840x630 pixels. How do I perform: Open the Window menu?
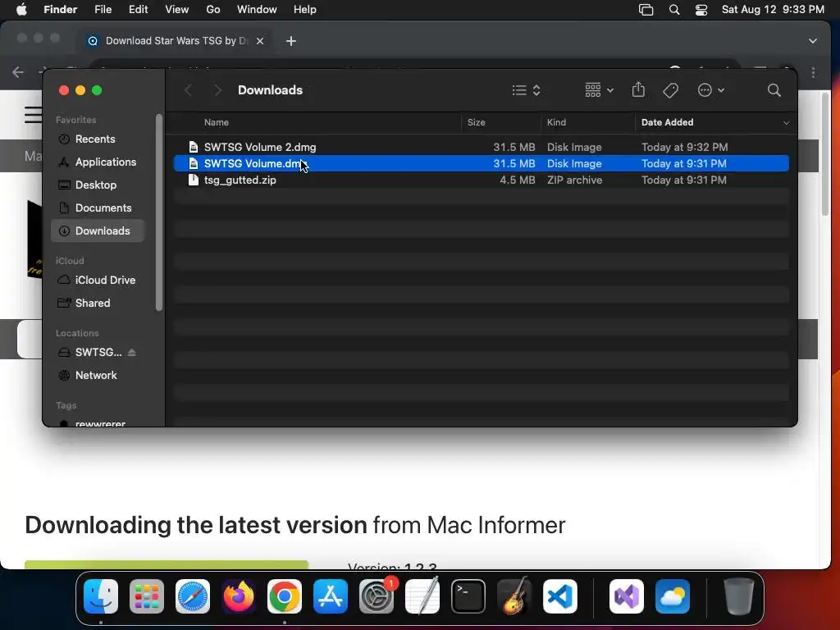[257, 9]
